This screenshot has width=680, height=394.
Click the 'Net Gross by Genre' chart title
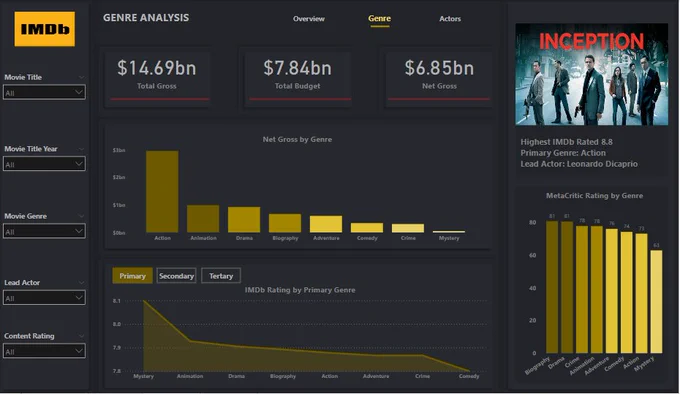298,140
